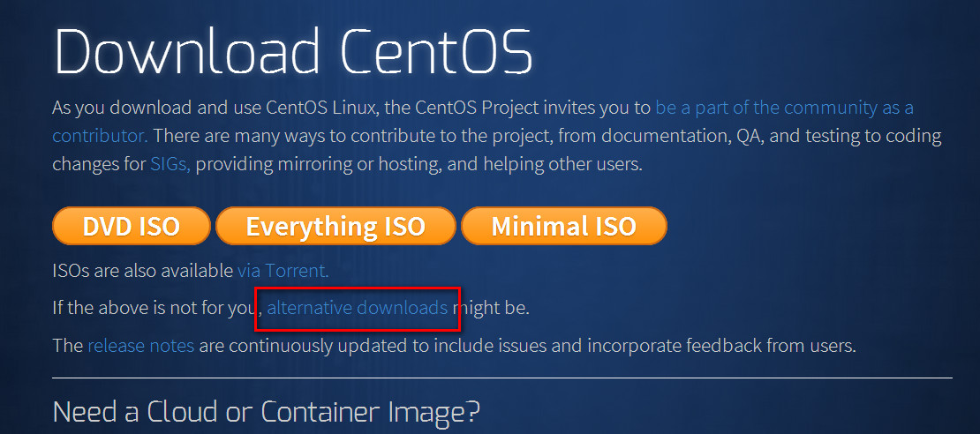
Task: Select the Everything ISO button
Action: pos(335,226)
